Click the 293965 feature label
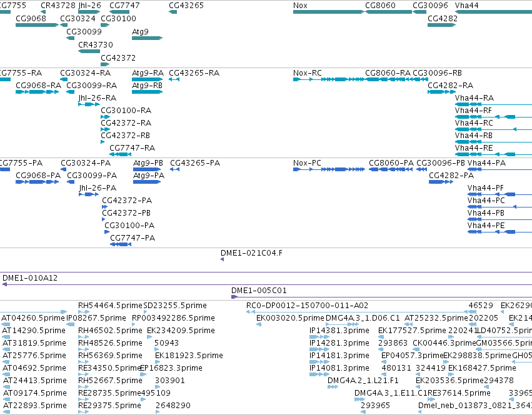 coord(375,406)
